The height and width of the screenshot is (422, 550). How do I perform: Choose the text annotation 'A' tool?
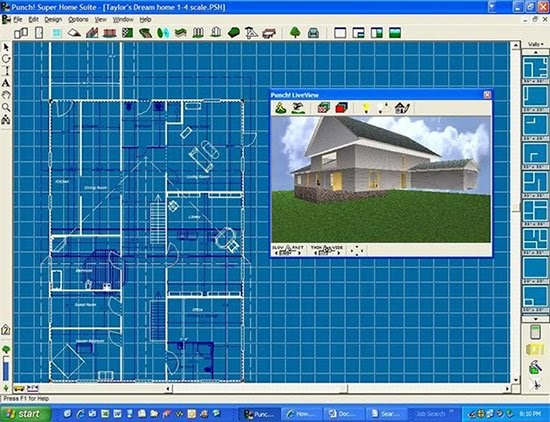coord(6,83)
